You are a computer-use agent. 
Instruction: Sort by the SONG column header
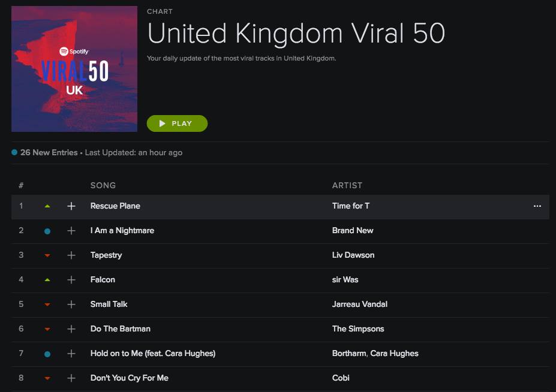pos(103,185)
